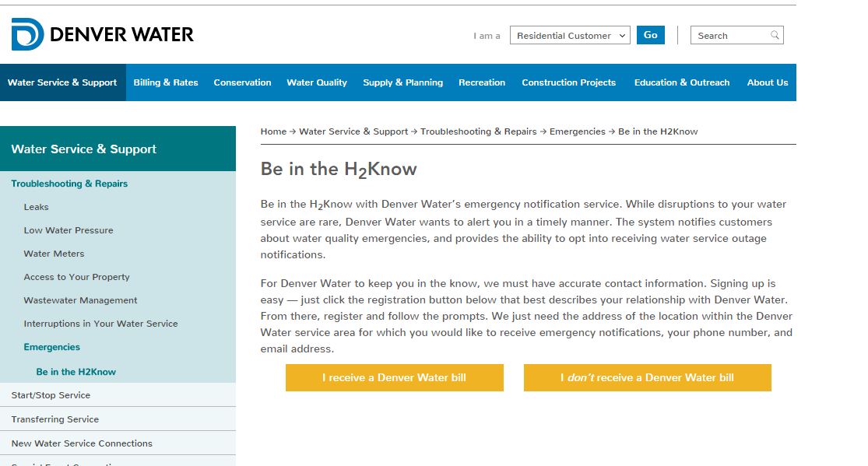Open Emergencies from the breadcrumb
Screen dimensions: 868x466
pos(577,131)
